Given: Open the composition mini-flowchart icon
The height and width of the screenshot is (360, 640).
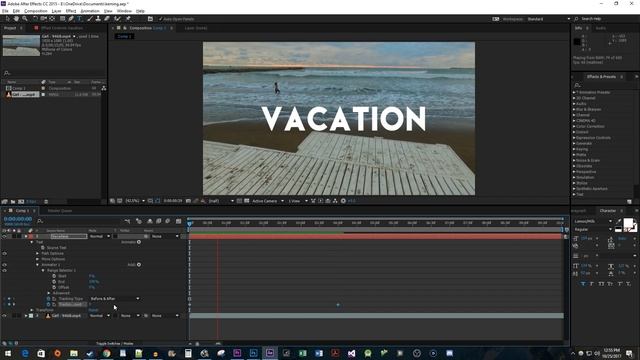Looking at the screenshot, I should pos(127,221).
